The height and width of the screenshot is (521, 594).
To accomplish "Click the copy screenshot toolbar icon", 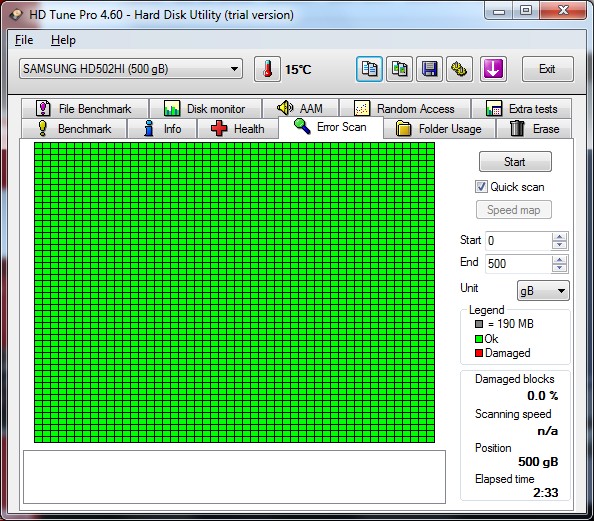I will [x=399, y=69].
